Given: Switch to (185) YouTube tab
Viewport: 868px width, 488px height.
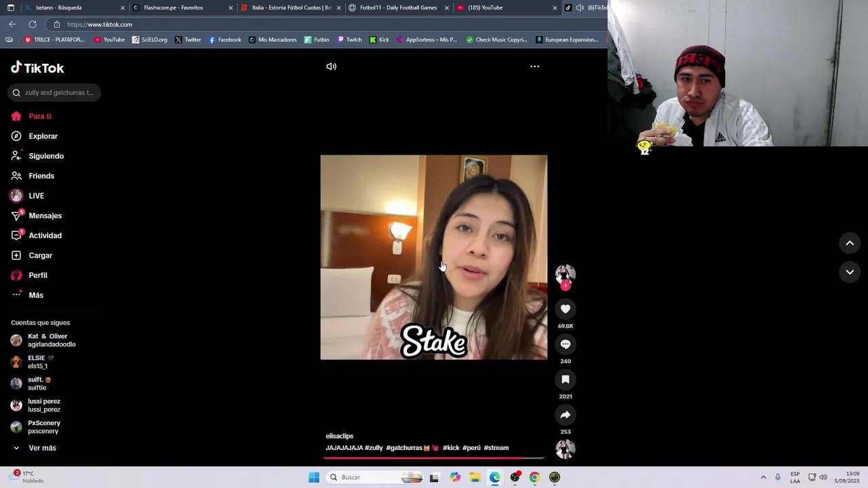Looking at the screenshot, I should point(506,7).
